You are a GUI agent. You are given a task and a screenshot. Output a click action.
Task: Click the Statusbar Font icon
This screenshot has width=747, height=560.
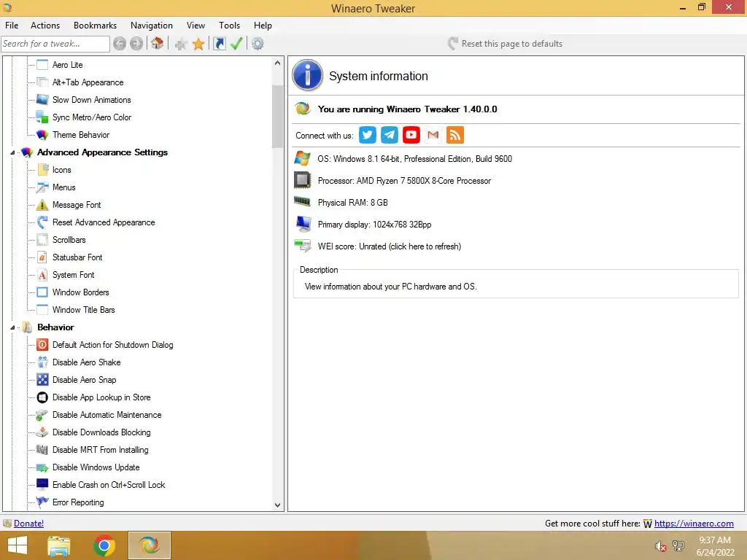click(42, 257)
